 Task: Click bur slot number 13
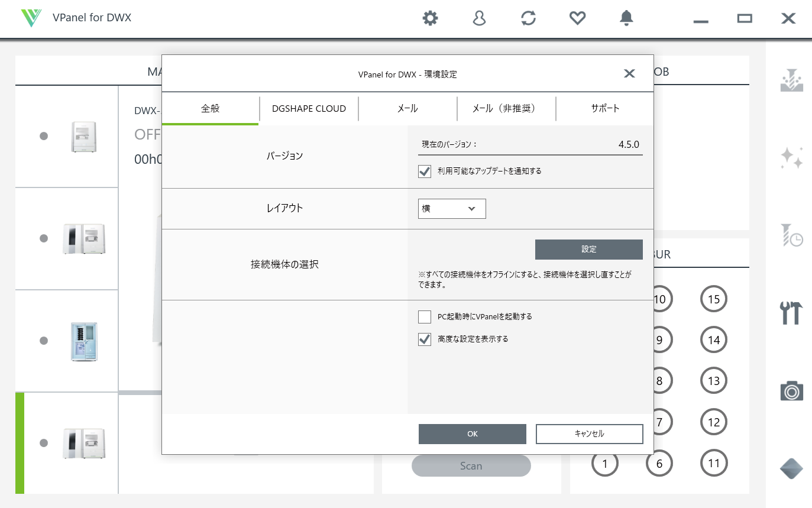714,381
